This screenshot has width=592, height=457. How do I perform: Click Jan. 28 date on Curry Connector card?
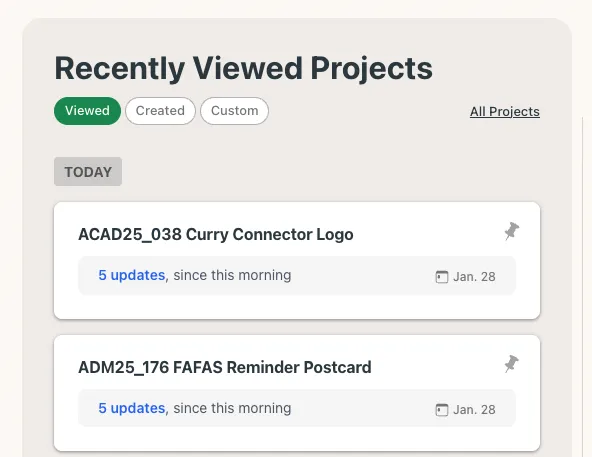(474, 277)
